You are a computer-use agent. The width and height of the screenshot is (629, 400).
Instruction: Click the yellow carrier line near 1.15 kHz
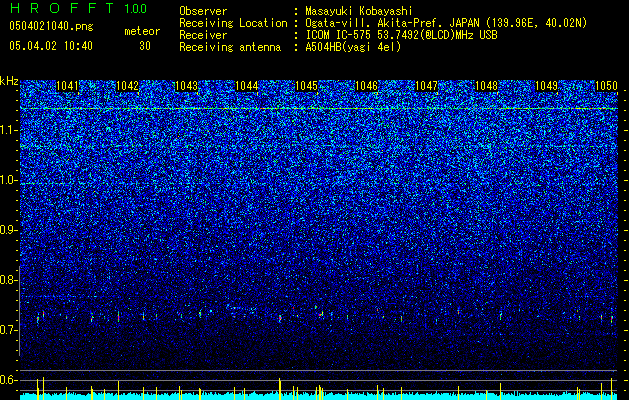[x=319, y=109]
